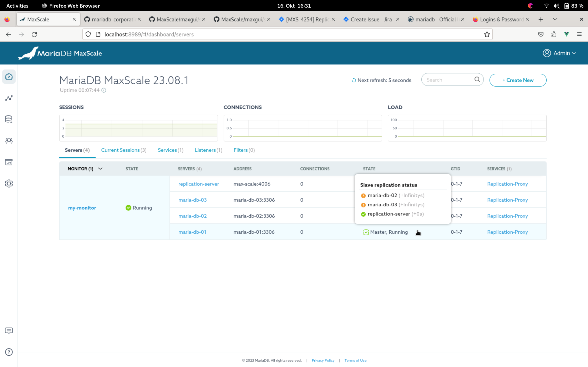Switch to the Current Sessions tab
Viewport: 588px width, 367px height.
(124, 150)
